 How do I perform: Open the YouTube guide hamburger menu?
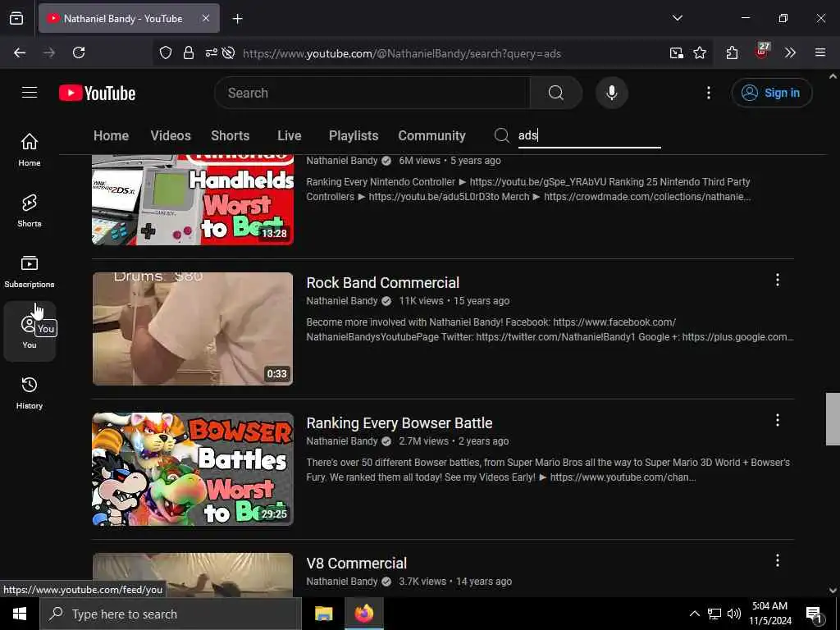[x=30, y=93]
